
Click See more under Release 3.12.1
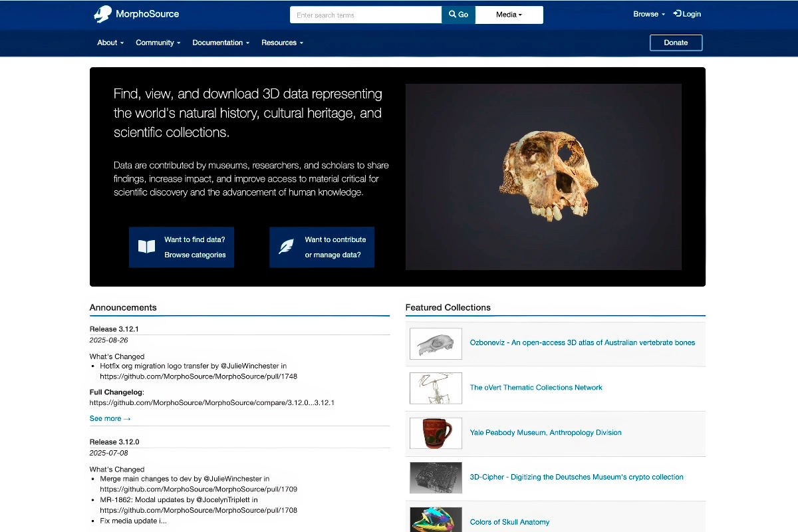110,418
